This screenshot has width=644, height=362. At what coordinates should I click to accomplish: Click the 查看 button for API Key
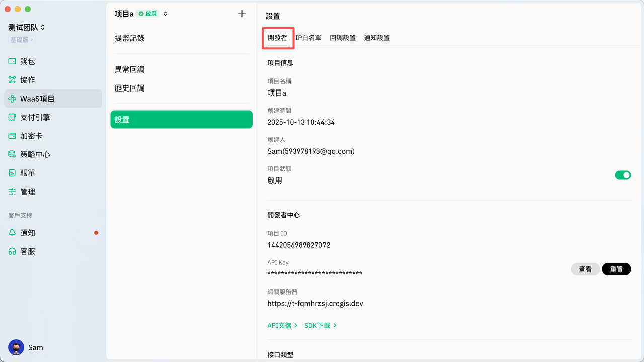585,269
